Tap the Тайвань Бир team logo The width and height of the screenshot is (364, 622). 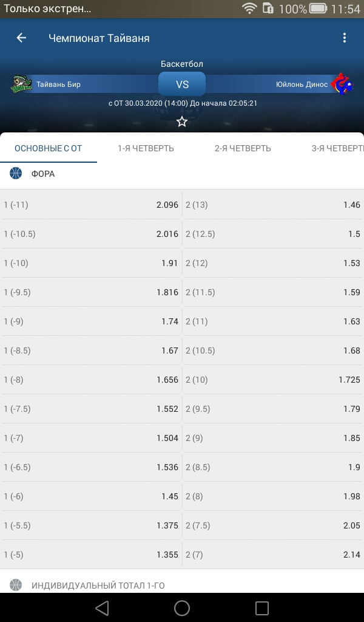pyautogui.click(x=21, y=84)
